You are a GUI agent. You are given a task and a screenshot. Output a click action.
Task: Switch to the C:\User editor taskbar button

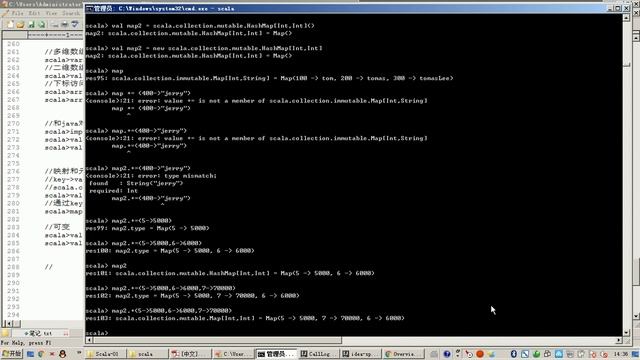[x=233, y=354]
